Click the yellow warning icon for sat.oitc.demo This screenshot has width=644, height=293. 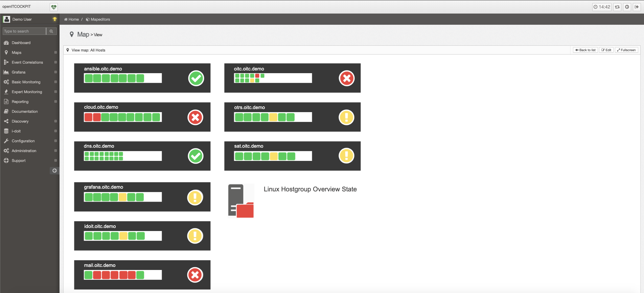click(x=346, y=156)
